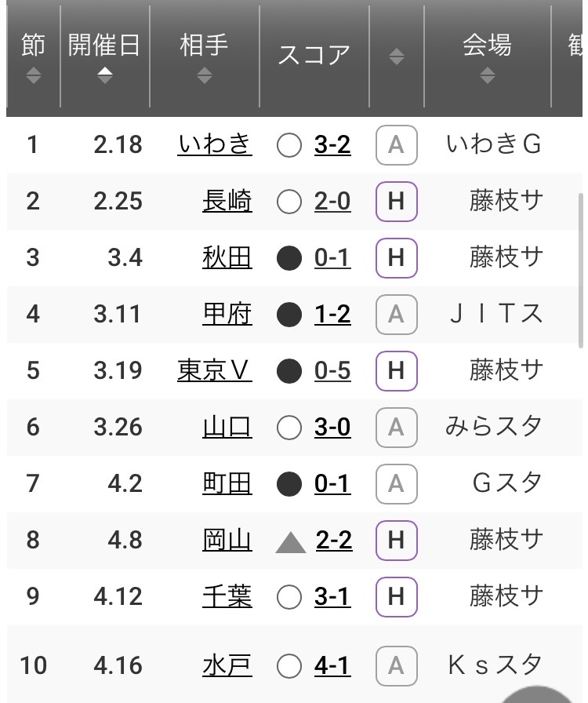The width and height of the screenshot is (588, 703).
Task: Click the H badge in the 長崎 row
Action: (396, 202)
